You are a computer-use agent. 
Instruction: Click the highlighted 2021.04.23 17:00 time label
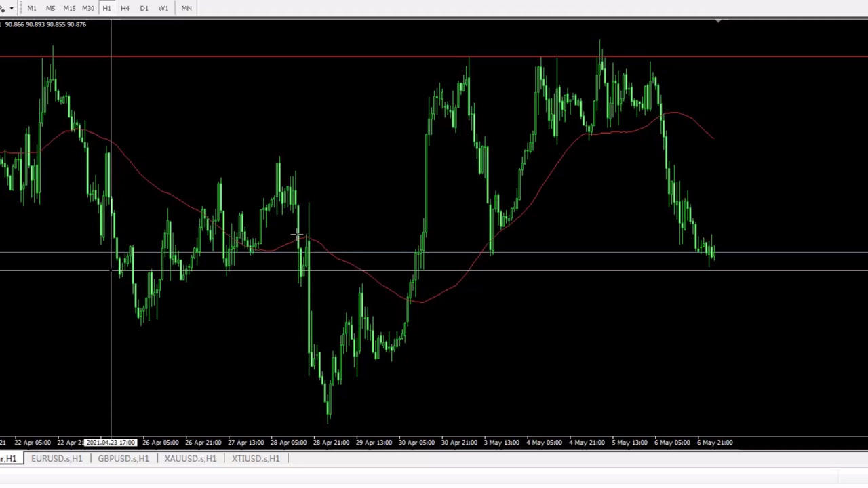pyautogui.click(x=111, y=443)
